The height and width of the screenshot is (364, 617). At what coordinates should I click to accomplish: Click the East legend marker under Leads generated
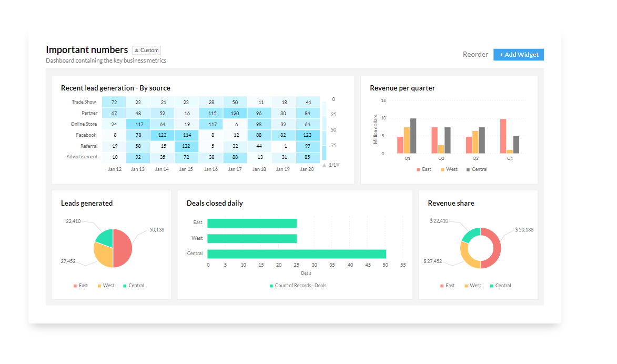(x=75, y=286)
